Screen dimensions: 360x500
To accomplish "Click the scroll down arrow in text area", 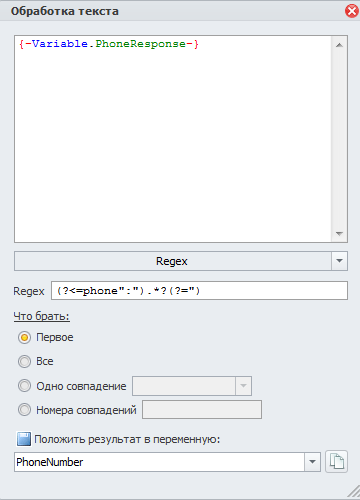I will pos(339,233).
